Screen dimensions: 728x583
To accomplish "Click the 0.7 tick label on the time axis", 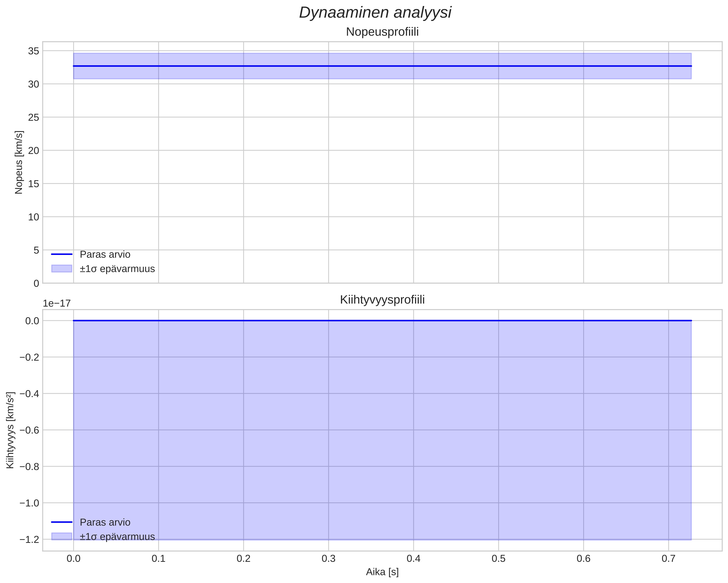I will (668, 558).
